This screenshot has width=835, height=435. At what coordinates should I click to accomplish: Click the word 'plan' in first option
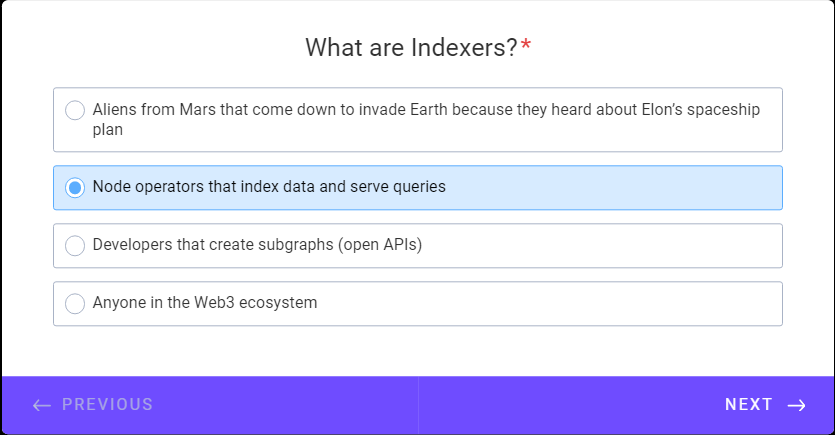click(108, 130)
